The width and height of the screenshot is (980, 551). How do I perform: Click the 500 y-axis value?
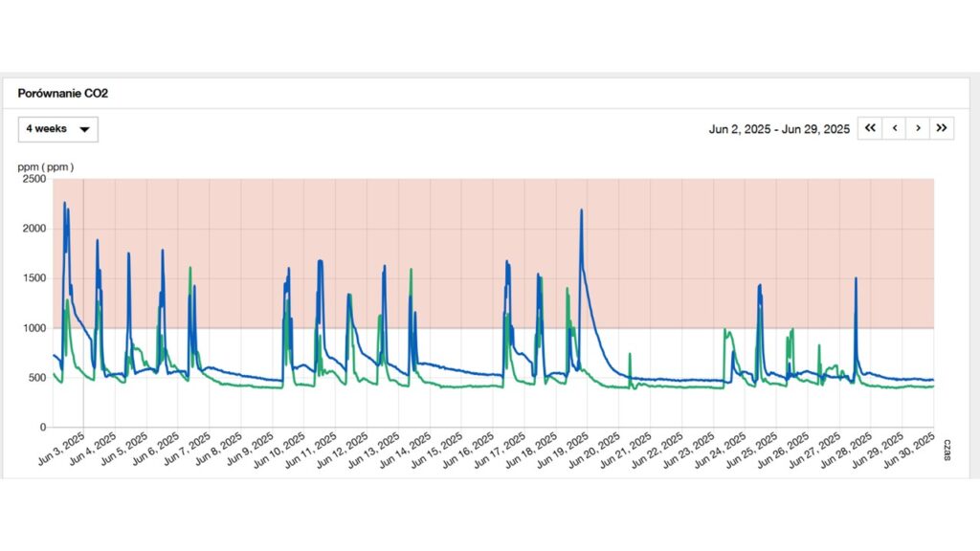tap(37, 377)
